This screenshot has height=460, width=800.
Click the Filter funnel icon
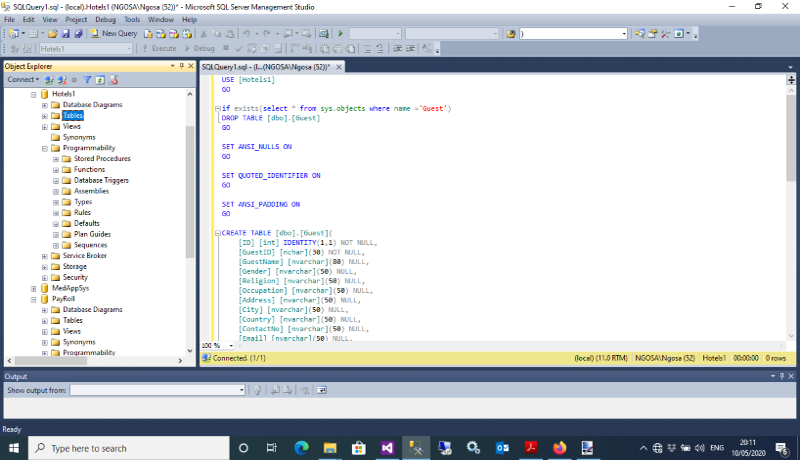(x=87, y=80)
